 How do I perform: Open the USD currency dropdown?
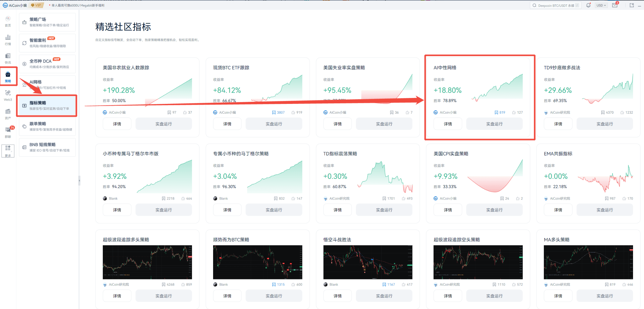pyautogui.click(x=601, y=5)
